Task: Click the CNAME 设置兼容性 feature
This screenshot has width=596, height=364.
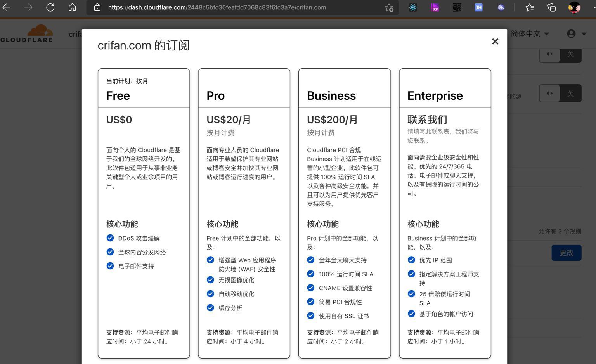Action: click(x=345, y=288)
